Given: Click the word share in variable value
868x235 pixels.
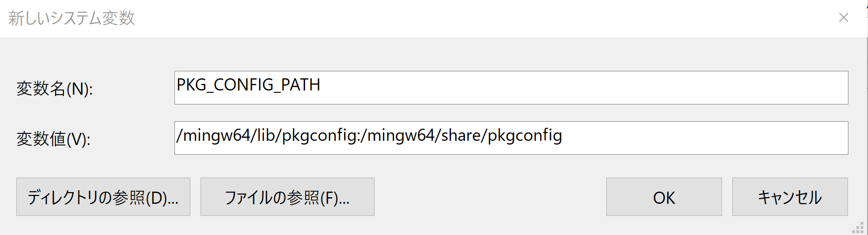Looking at the screenshot, I should [x=461, y=135].
